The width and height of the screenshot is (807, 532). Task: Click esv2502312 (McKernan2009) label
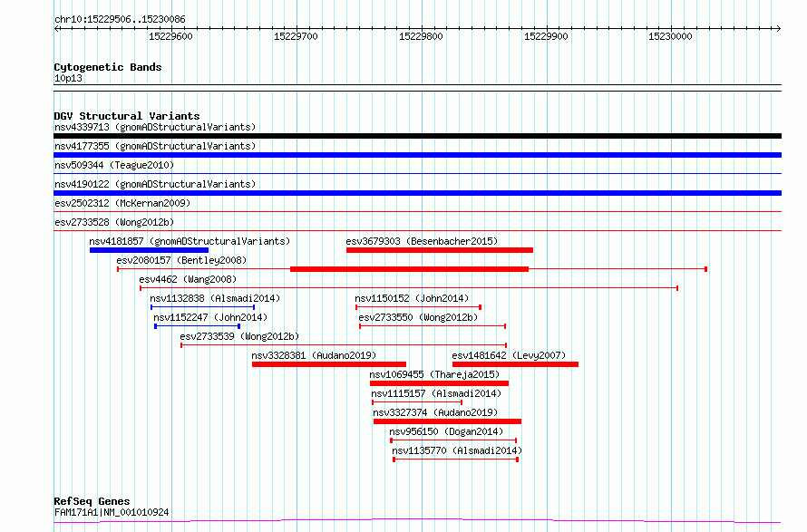click(x=122, y=203)
